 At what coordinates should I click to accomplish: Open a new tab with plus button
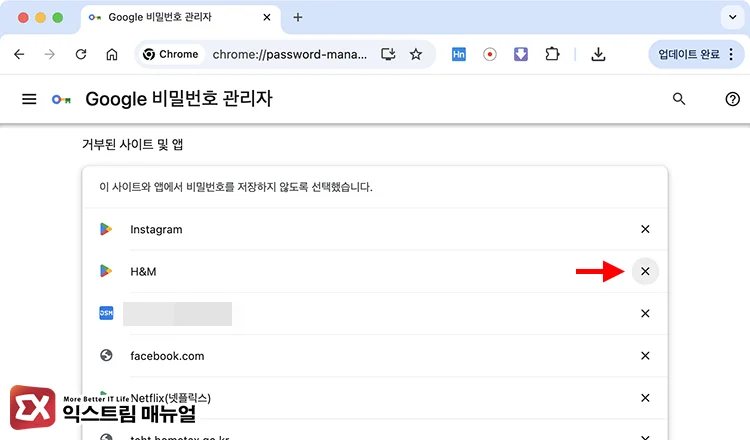click(298, 17)
